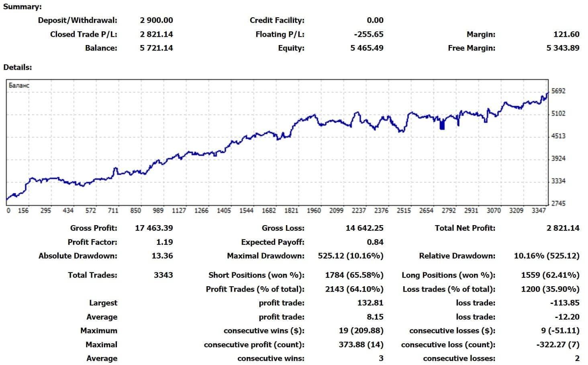The width and height of the screenshot is (588, 365).
Task: Click the Relative Drawdown: label
Action: [457, 256]
